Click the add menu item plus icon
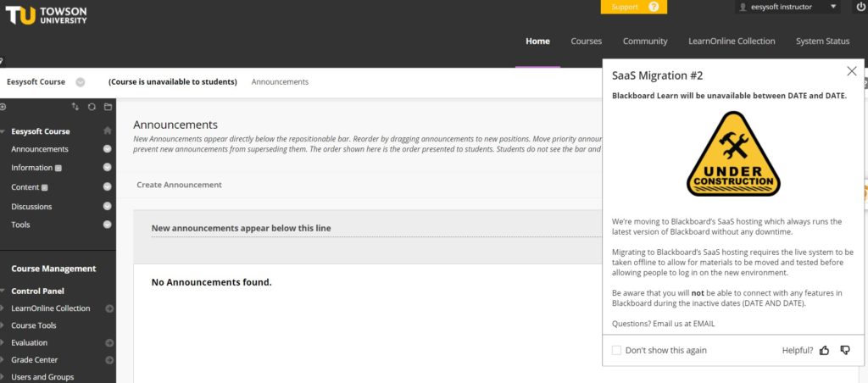 [3, 107]
